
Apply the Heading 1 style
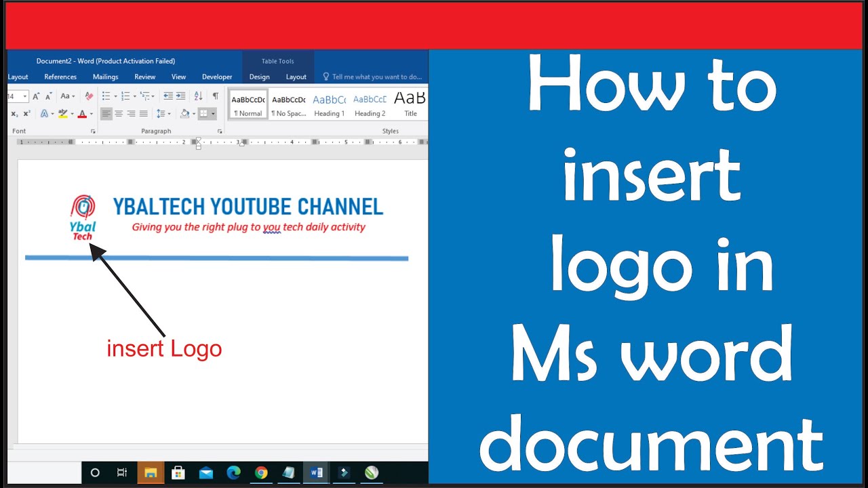point(329,104)
